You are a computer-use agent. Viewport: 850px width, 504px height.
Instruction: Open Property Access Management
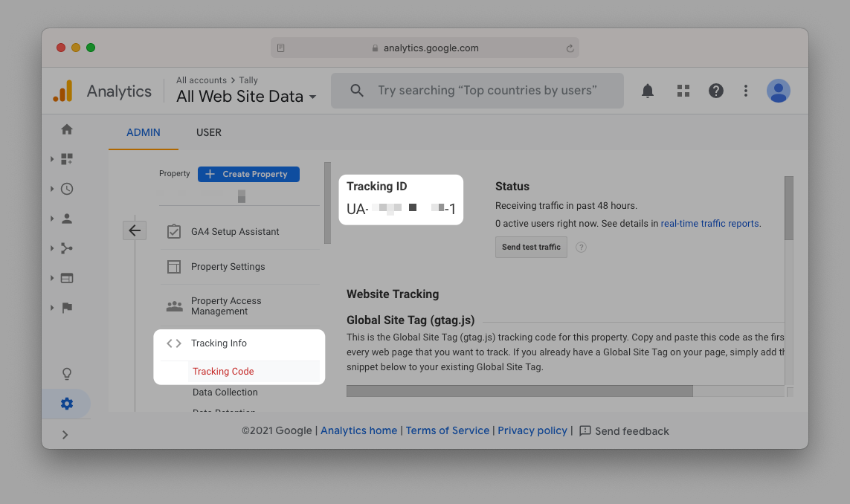(226, 306)
